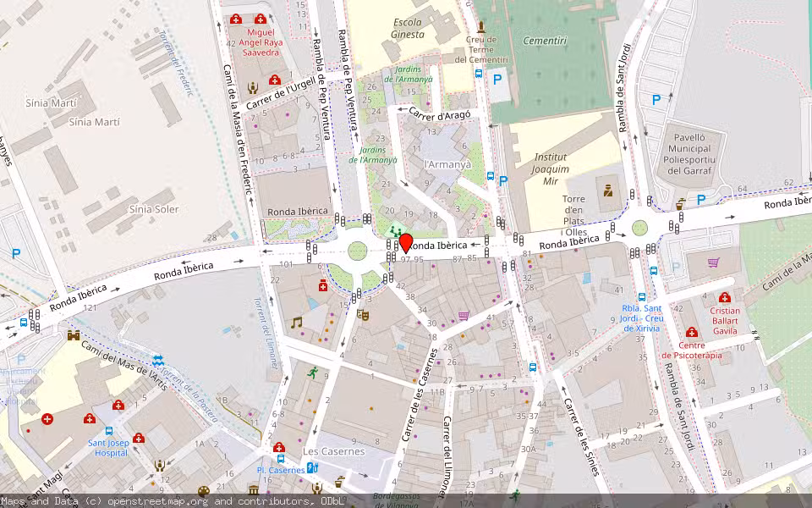The image size is (812, 508).
Task: Click the green roundabout center at Rambla de Sant Jordi
Action: [640, 228]
